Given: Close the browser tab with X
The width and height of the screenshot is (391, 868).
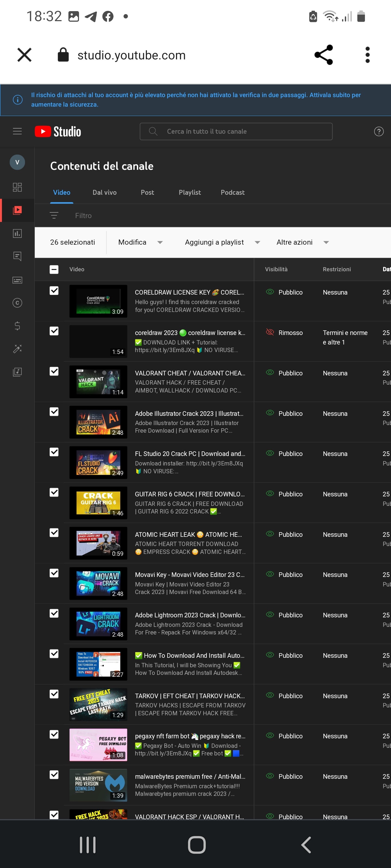Looking at the screenshot, I should pyautogui.click(x=24, y=55).
